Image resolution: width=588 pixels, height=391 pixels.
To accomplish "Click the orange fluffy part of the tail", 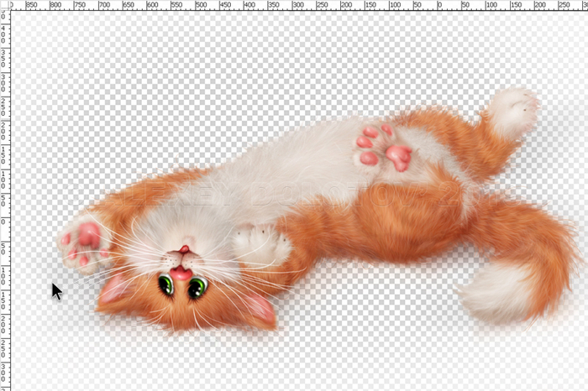I will (521, 235).
